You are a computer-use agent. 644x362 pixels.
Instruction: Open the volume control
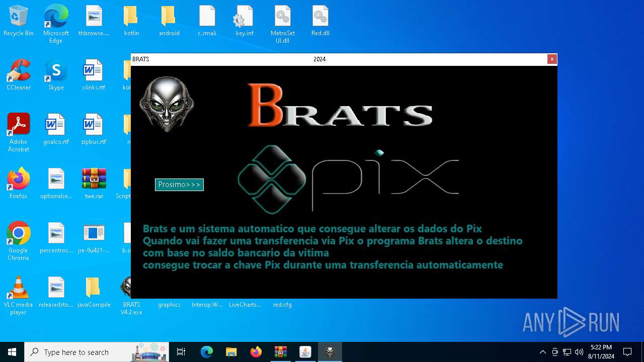[x=579, y=352]
